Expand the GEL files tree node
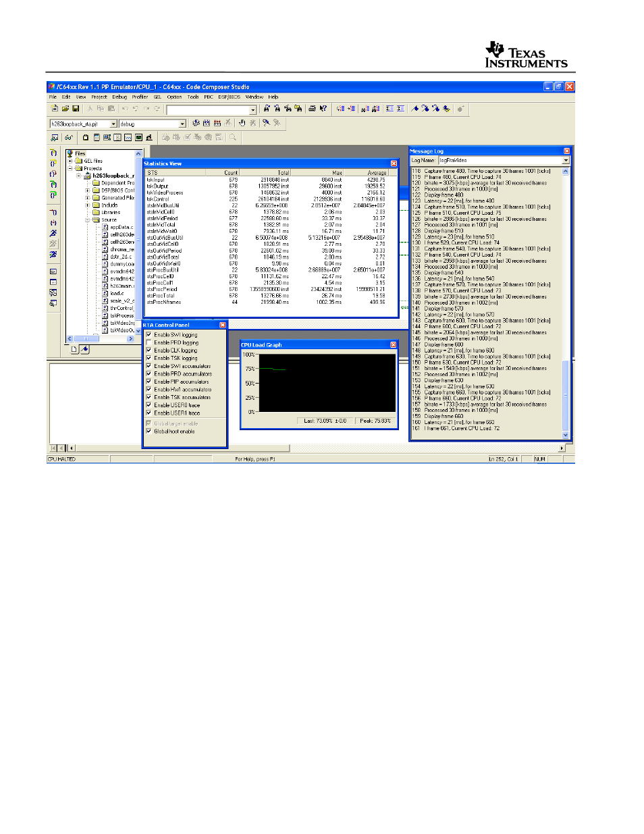 coord(70,161)
